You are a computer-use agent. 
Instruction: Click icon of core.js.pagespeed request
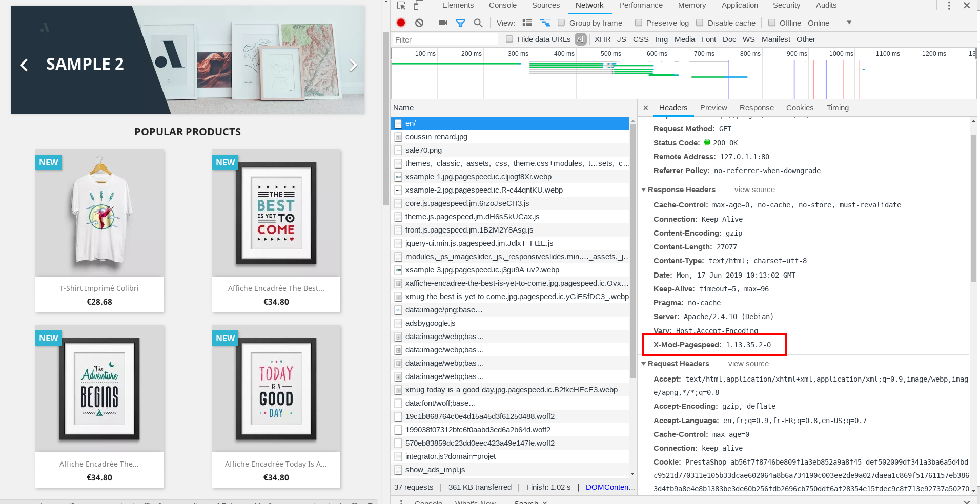(398, 203)
